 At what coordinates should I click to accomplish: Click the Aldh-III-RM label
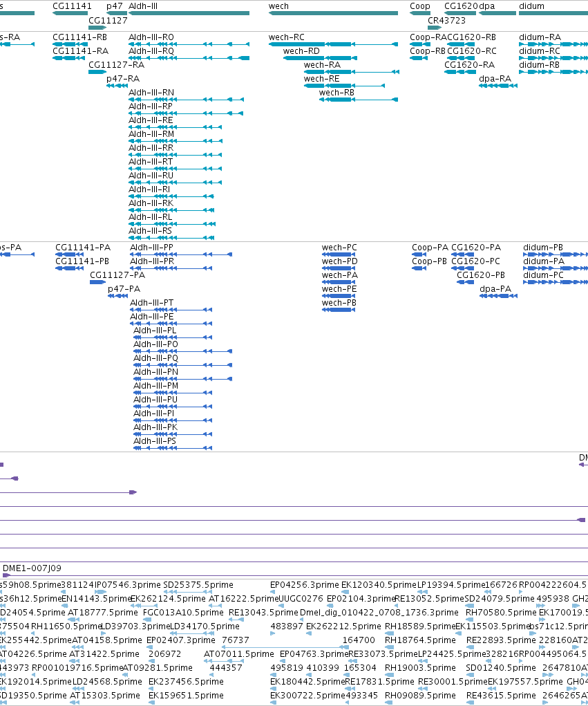click(x=151, y=134)
